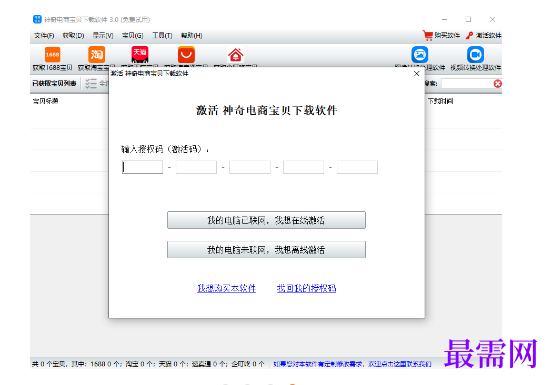Image resolution: width=556 pixels, height=385 pixels.
Task: Clear the search box with red X
Action: [x=497, y=83]
